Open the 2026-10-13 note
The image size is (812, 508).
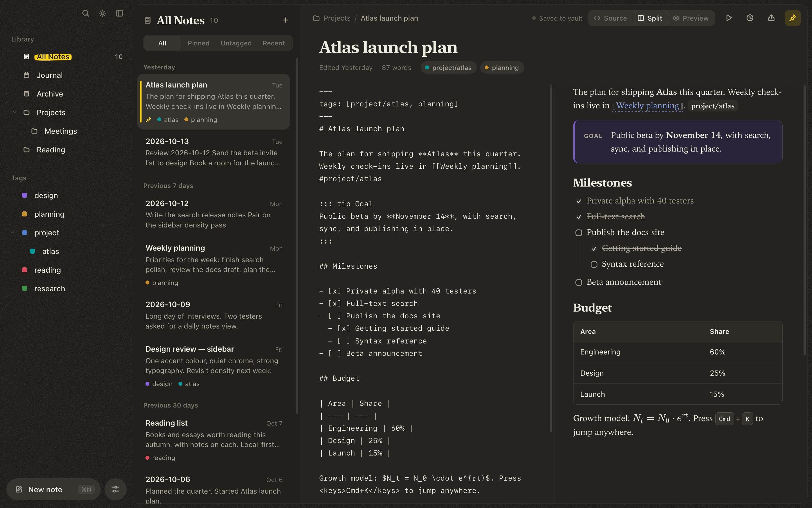213,152
